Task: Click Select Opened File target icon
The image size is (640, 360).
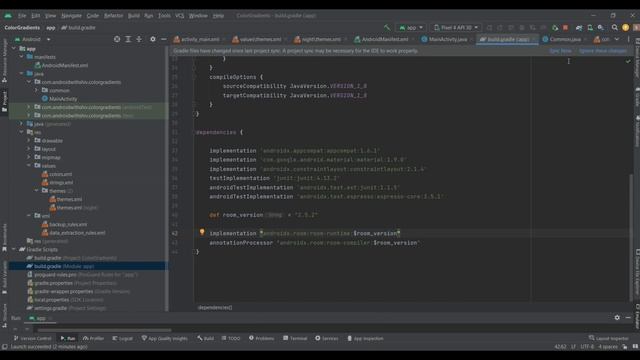Action: coord(117,39)
